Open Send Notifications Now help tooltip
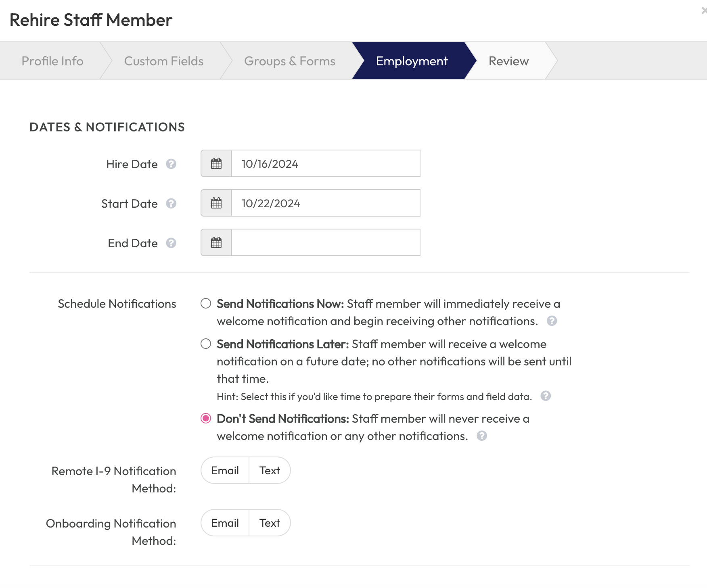This screenshot has height=588, width=707. (552, 321)
